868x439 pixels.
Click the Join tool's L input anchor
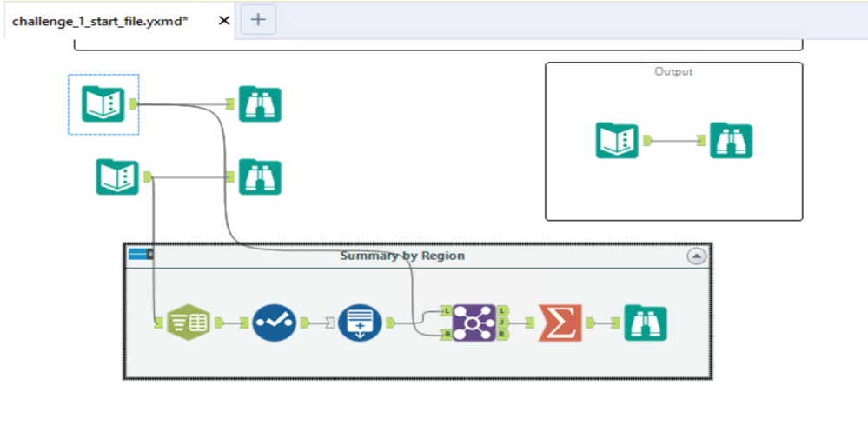coord(447,311)
